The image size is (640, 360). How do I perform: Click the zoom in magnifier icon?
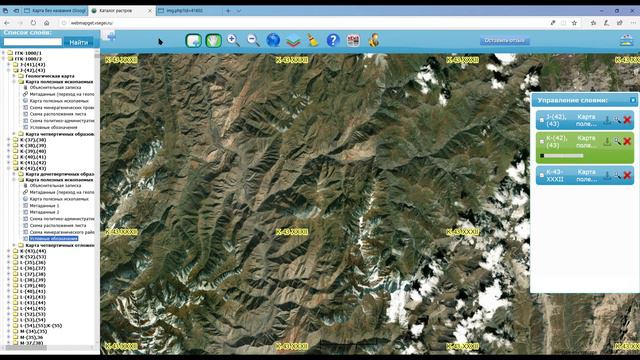233,40
